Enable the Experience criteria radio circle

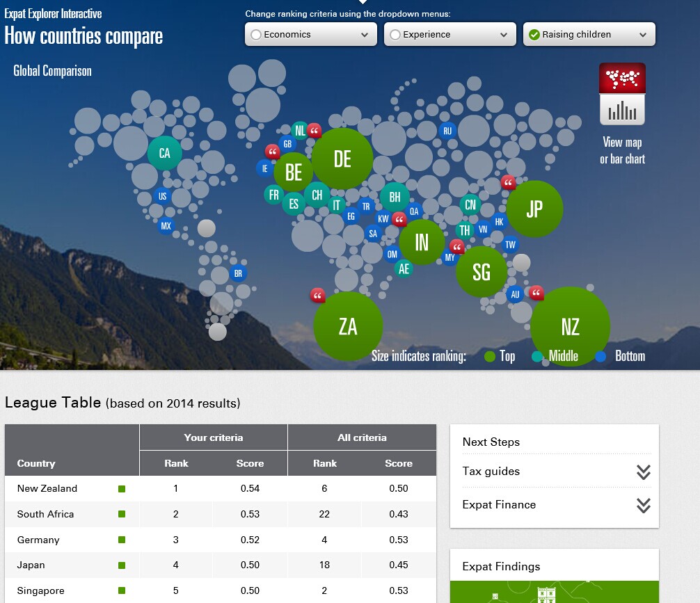395,35
